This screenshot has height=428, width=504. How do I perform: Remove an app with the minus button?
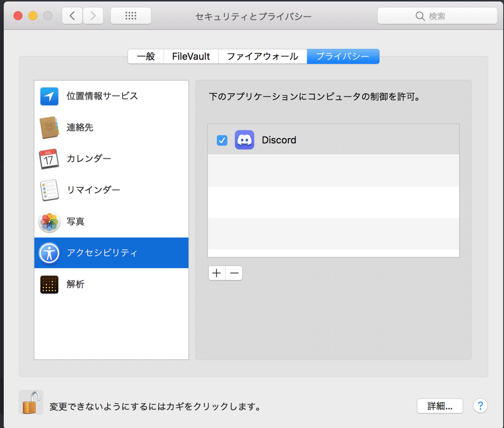click(234, 273)
